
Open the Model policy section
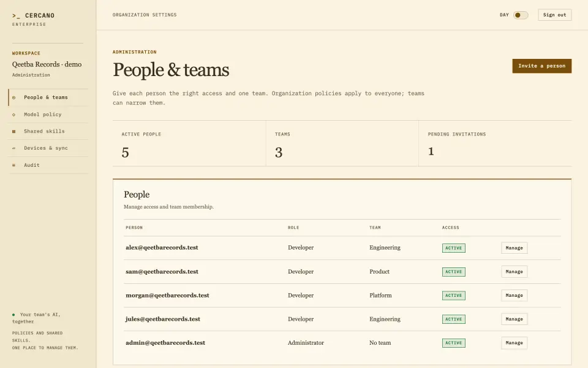click(48, 114)
